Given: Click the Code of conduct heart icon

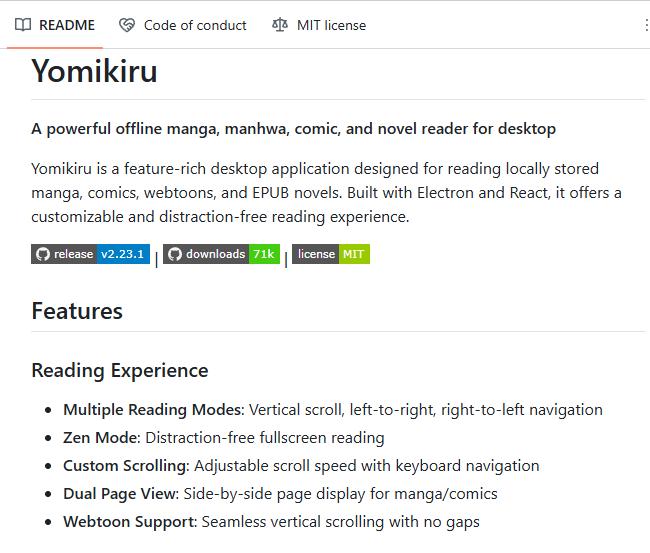Looking at the screenshot, I should coord(127,25).
